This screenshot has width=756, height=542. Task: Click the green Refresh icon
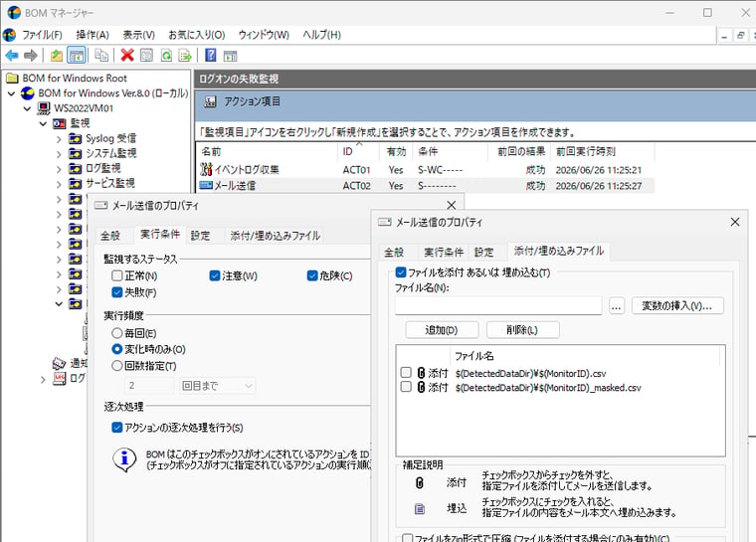point(166,56)
